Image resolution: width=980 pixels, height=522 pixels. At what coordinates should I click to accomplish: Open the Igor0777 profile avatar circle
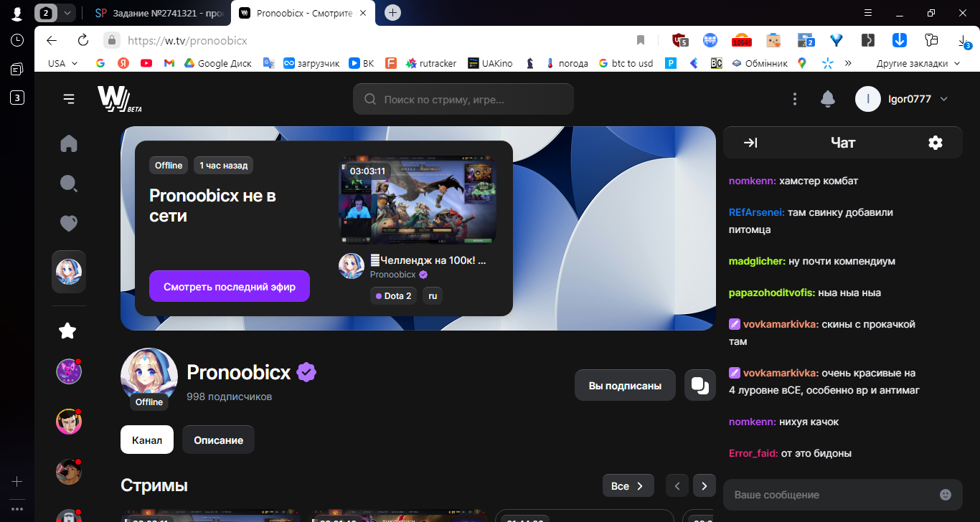pos(868,99)
